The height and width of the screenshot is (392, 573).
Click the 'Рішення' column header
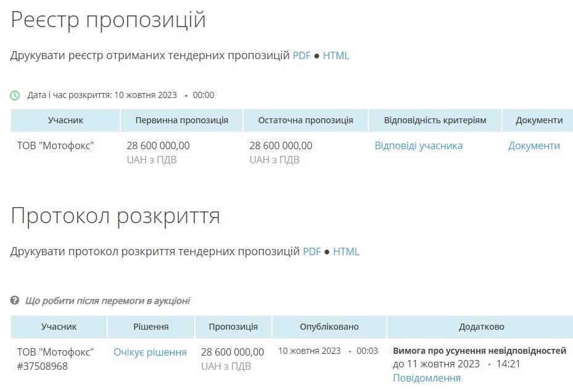151,327
